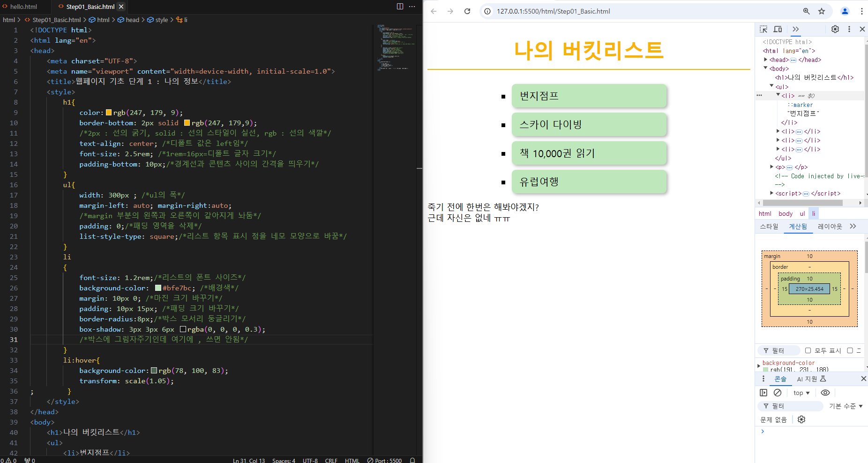This screenshot has width=868, height=463.
Task: Close the Step01_Basic.html editor tab
Action: coord(121,7)
